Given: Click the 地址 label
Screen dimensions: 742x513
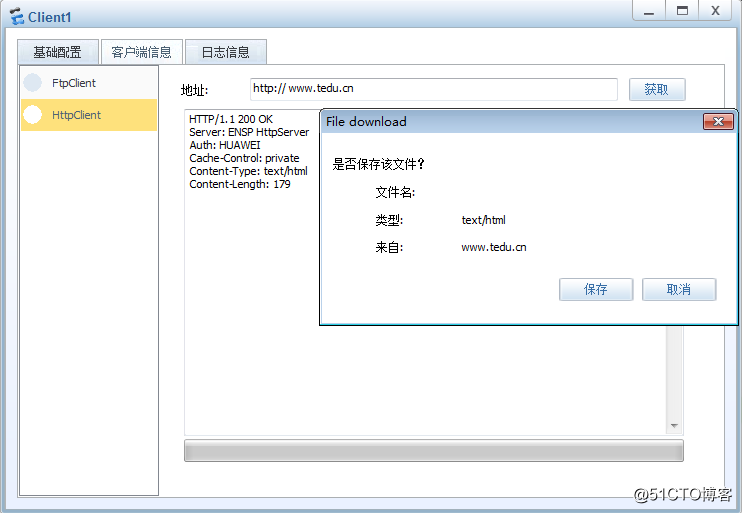Looking at the screenshot, I should (194, 90).
